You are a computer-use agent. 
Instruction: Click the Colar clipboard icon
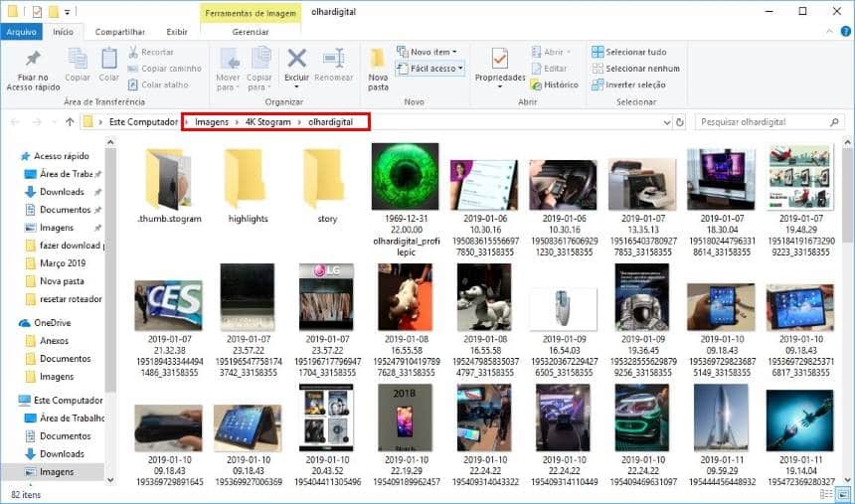click(108, 62)
